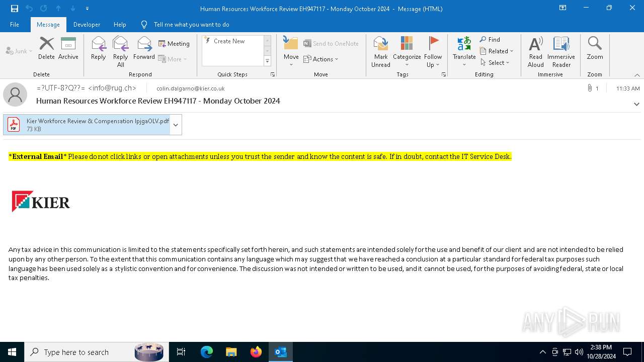644x362 pixels.
Task: Start Read Aloud
Action: (536, 51)
